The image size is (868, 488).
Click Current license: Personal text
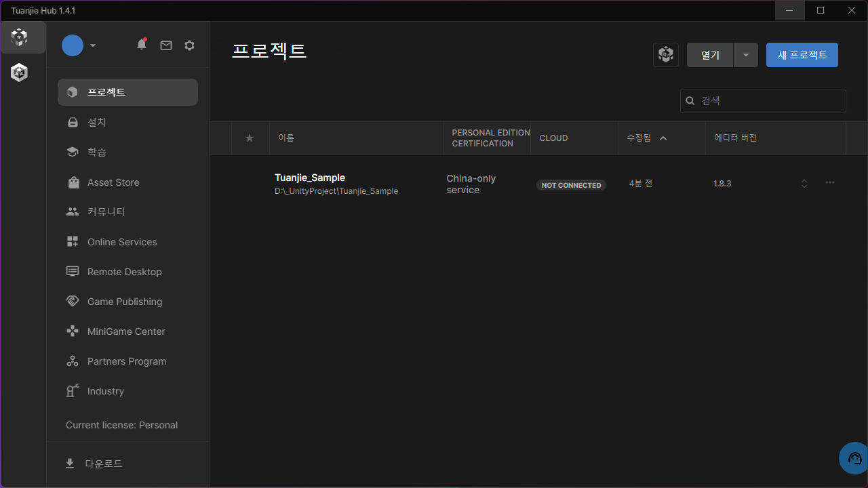122,425
